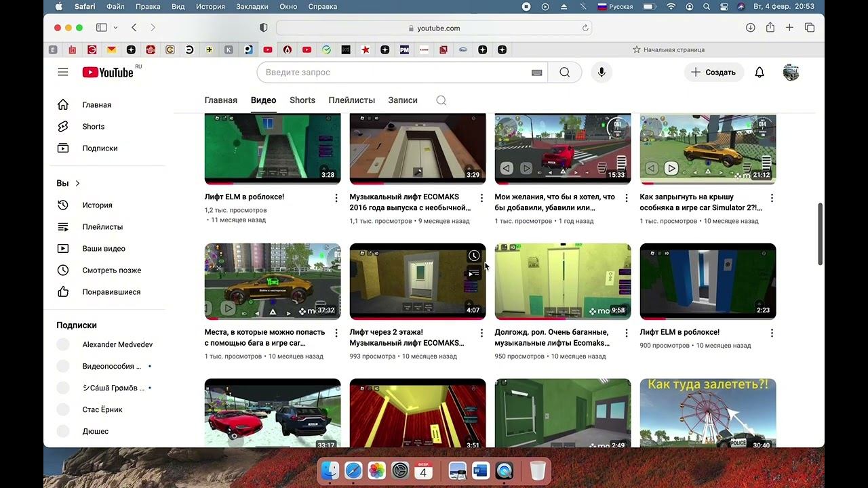Viewport: 868px width, 488px height.
Task: Open the YouTube hamburger guide menu
Action: click(x=63, y=72)
